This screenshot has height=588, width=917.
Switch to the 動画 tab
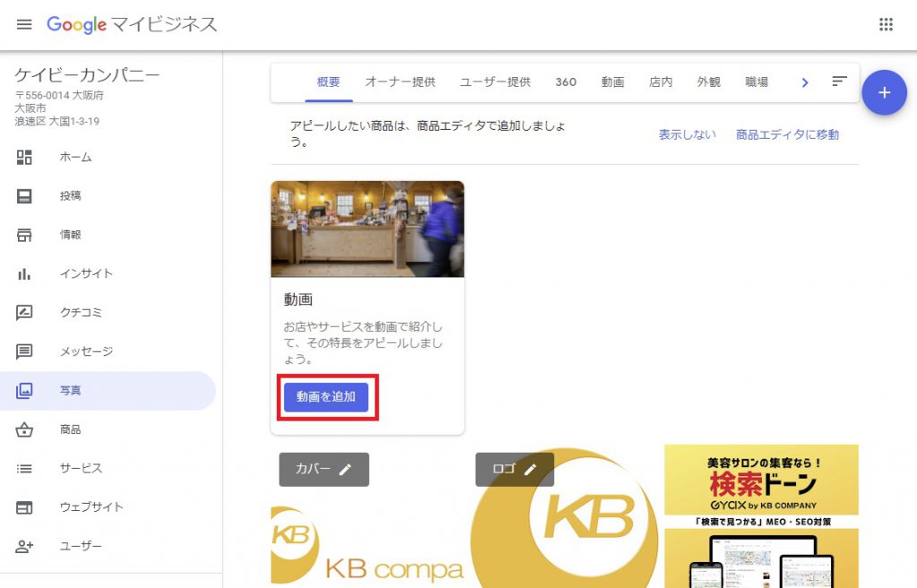(x=613, y=82)
